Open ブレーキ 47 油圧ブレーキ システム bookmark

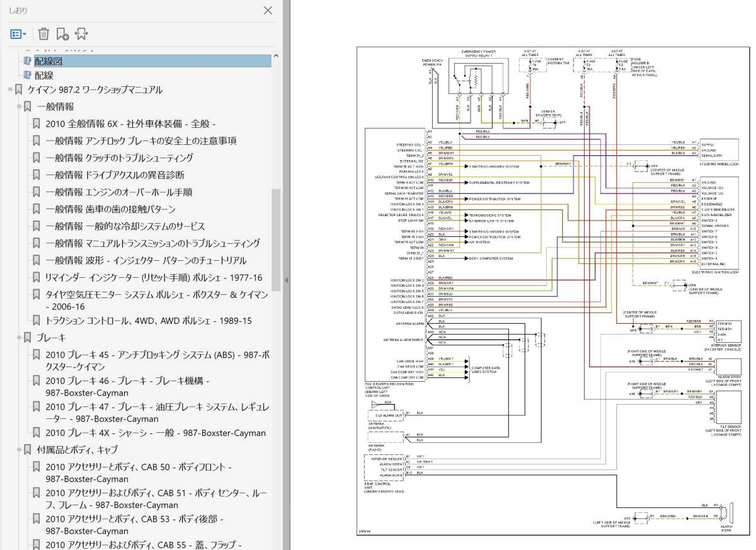(157, 413)
